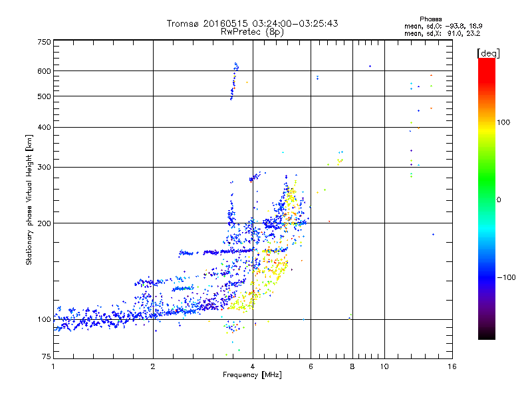Click the 'RwPretec (8p)' subtitle

tap(252, 32)
